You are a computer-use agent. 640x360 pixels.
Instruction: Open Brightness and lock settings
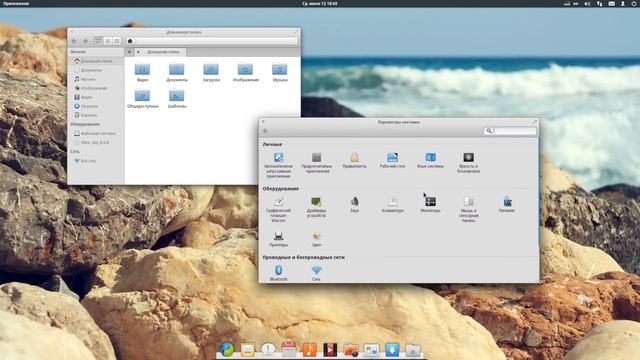(468, 162)
